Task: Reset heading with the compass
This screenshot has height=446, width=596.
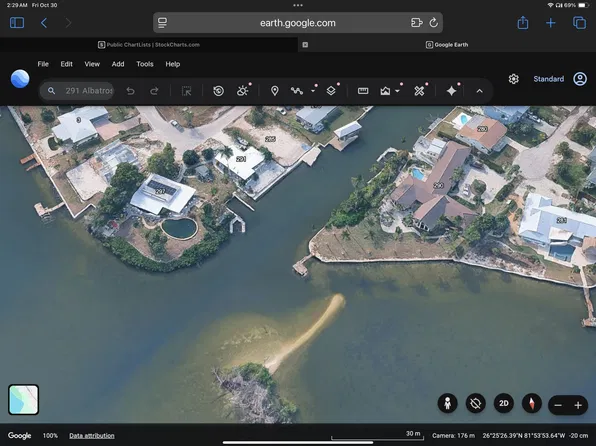Action: [x=532, y=403]
